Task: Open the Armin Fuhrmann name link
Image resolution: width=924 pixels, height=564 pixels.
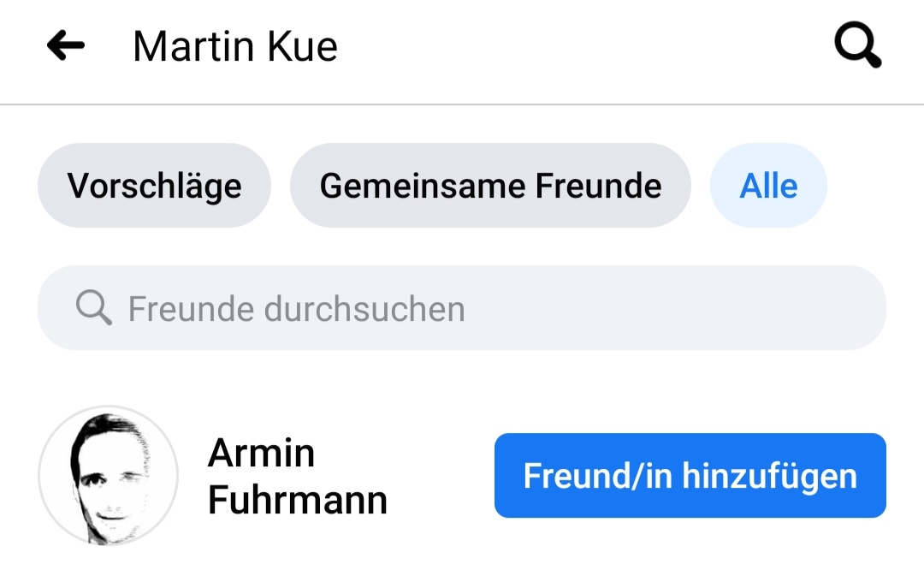Action: click(x=297, y=477)
